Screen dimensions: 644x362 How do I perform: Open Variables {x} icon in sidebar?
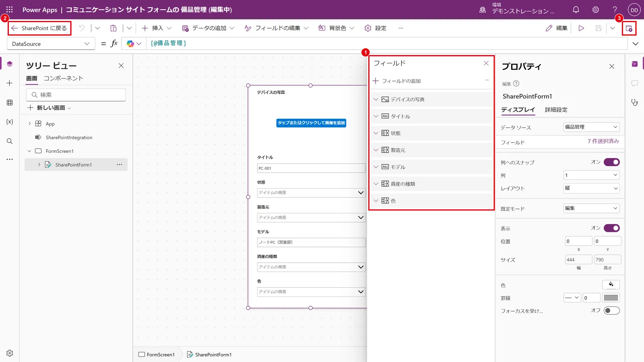[x=10, y=121]
